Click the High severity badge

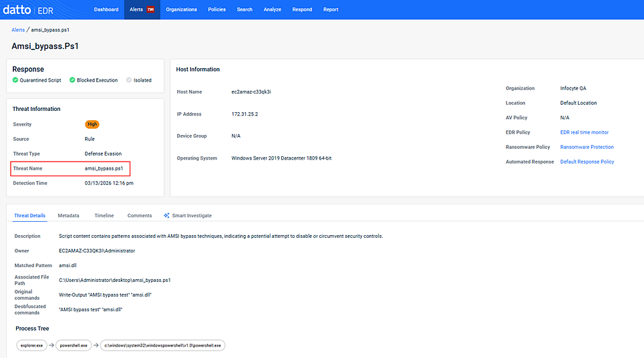[92, 124]
